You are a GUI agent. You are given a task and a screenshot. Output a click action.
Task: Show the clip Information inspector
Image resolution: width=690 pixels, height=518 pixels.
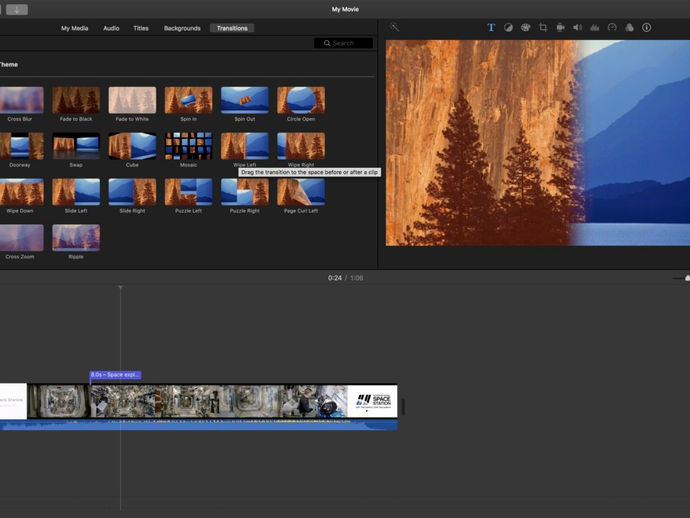646,28
